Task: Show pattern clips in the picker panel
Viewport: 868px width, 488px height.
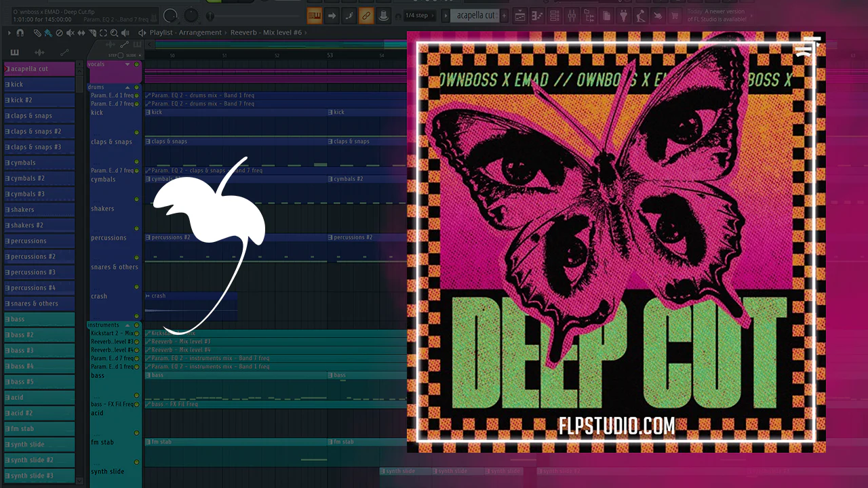Action: point(14,53)
